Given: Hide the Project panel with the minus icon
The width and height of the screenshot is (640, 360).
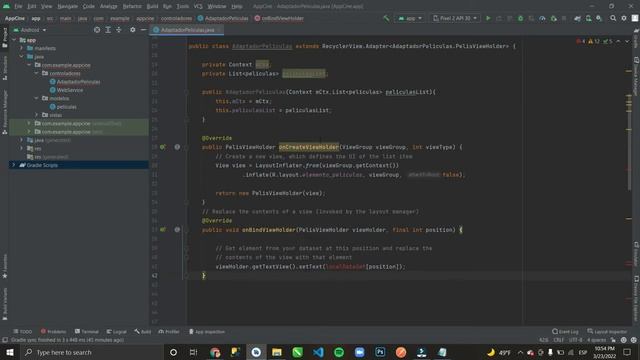Looking at the screenshot, I should pyautogui.click(x=143, y=30).
